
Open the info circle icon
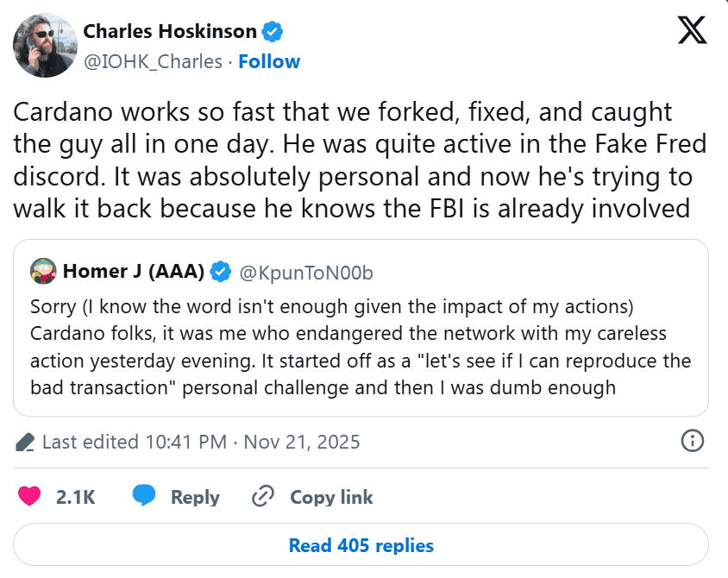[x=693, y=441]
